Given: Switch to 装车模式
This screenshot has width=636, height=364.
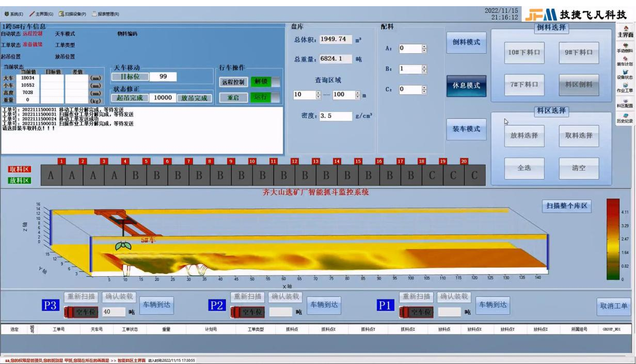Looking at the screenshot, I should point(466,129).
